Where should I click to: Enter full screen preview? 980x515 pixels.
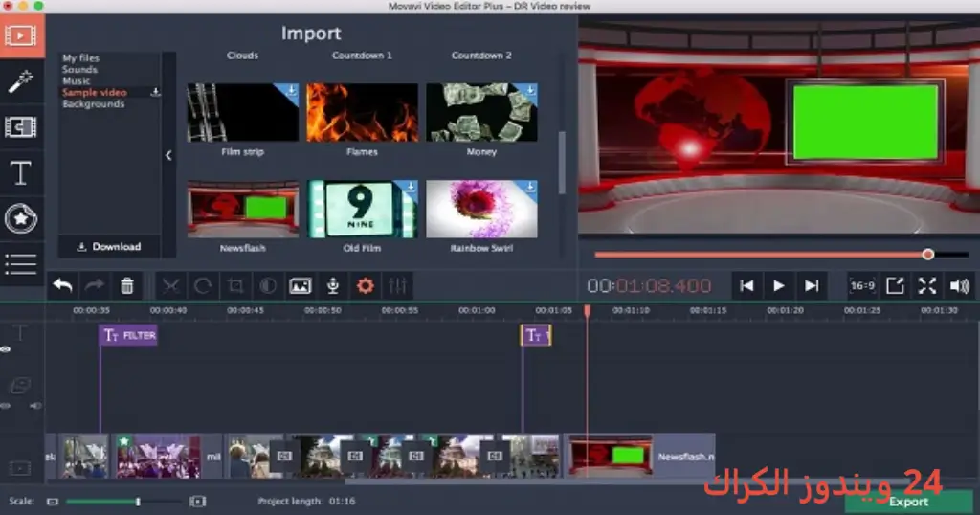pyautogui.click(x=927, y=285)
